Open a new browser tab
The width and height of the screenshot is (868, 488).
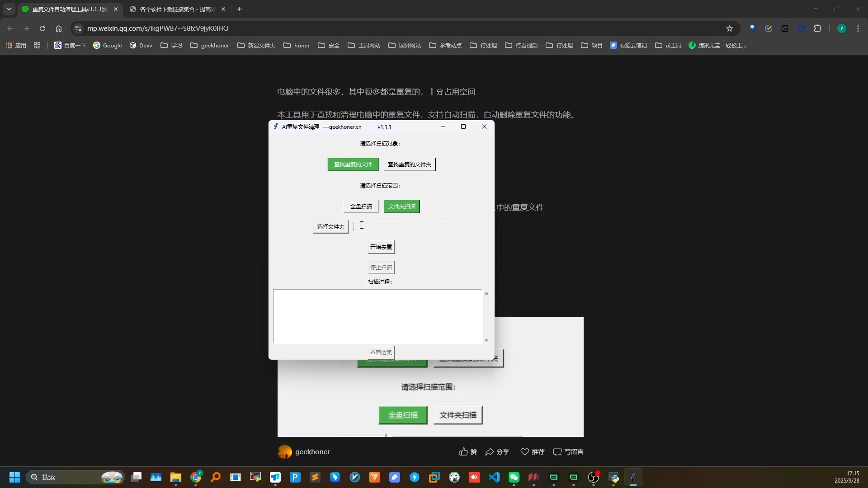[x=240, y=9]
